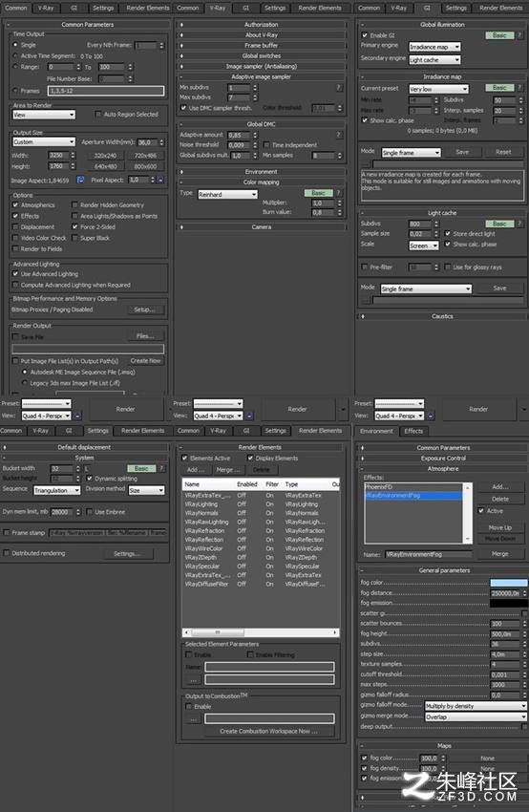Open V-Ray tab above Common Parameters rollout
This screenshot has height=812, width=529.
click(x=46, y=8)
